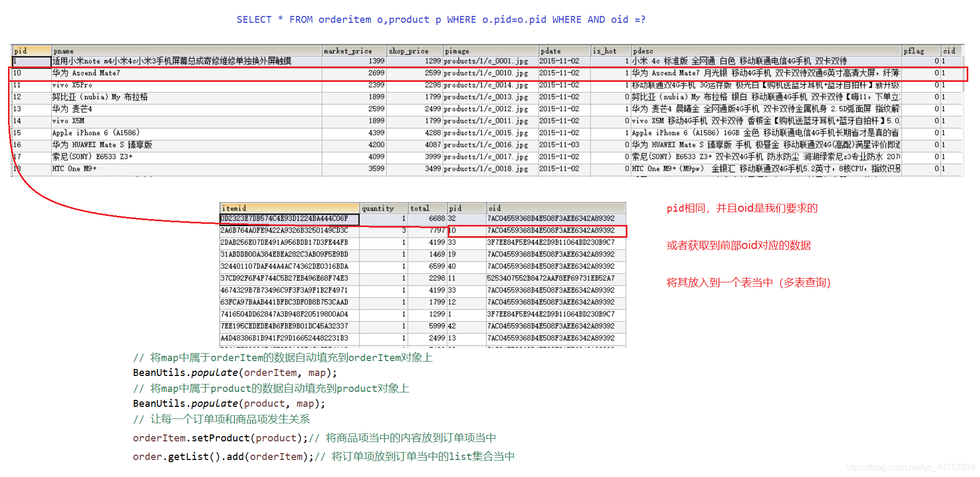980x477 pixels.
Task: Click market price 4399 cell
Action: 354,133
